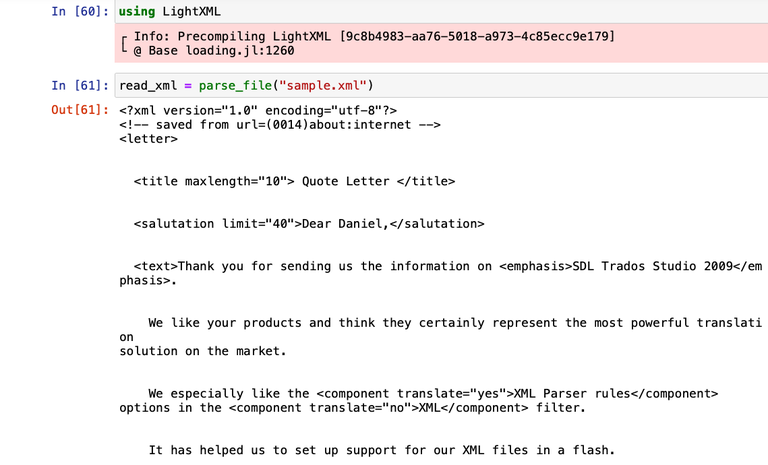Click the In [60] cell prompt
Image resolution: width=768 pixels, height=465 pixels.
[x=81, y=12]
